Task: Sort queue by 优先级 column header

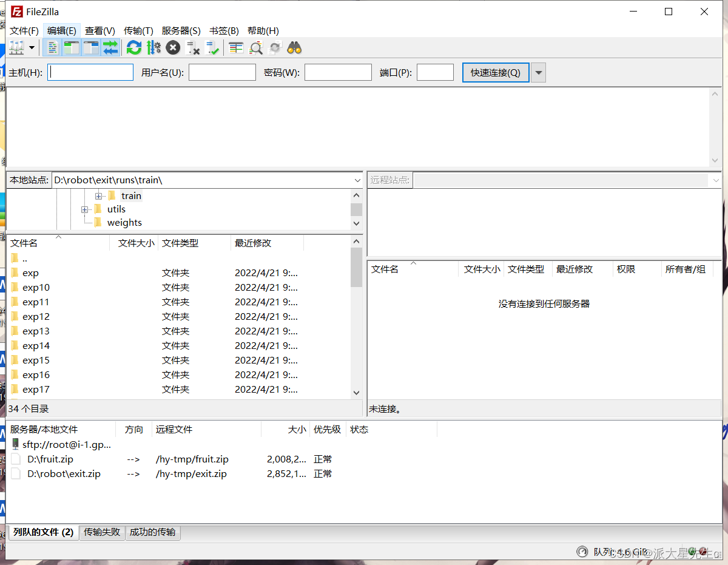Action: tap(328, 430)
